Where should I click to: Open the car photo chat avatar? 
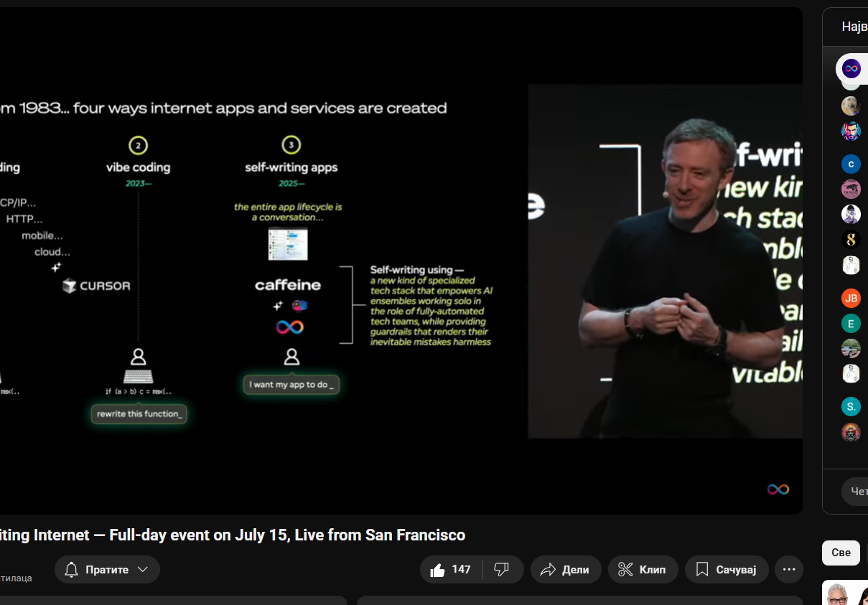pos(851,348)
